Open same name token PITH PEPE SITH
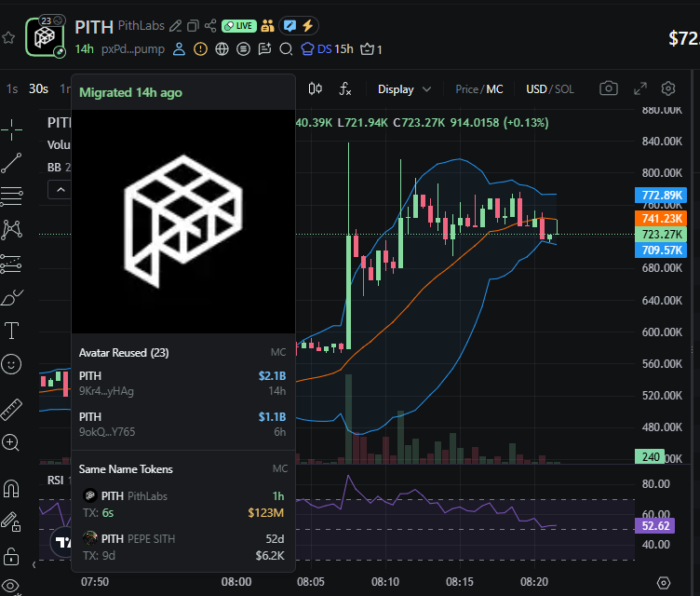Screen dimensions: 700x596 click(x=183, y=548)
